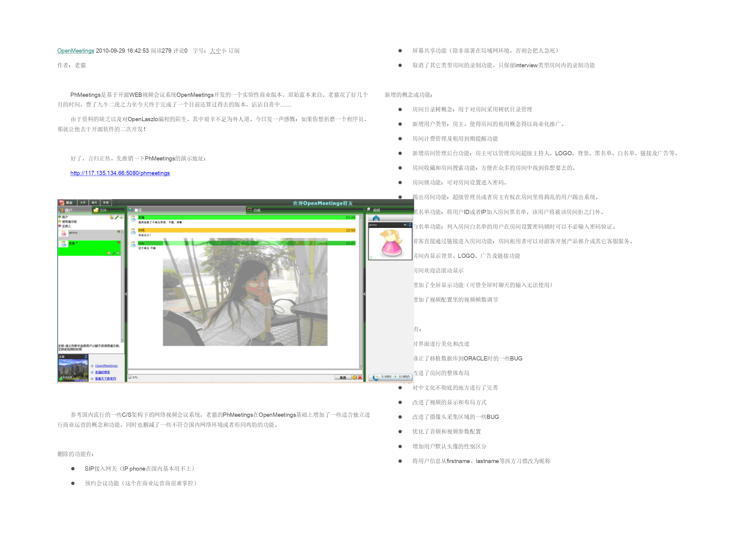Viewport: 756px width, 534px height.
Task: Collapse the left panel with the arrow handle
Action: click(126, 294)
